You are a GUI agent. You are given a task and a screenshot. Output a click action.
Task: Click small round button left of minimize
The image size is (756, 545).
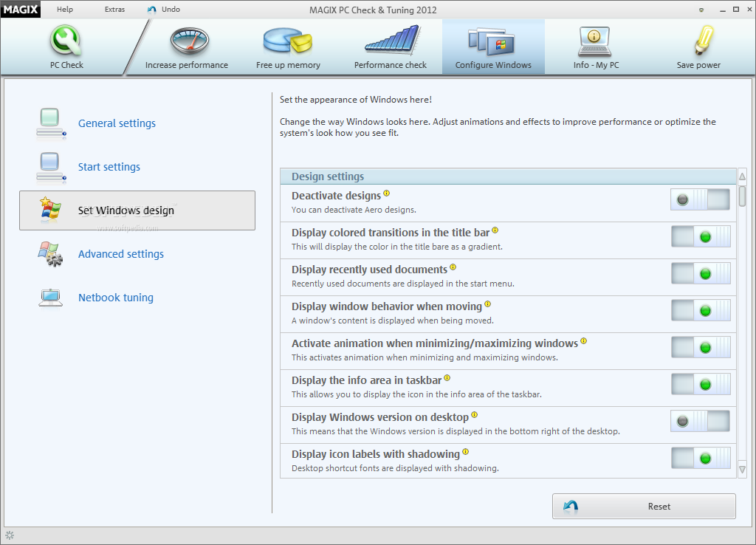coord(701,10)
